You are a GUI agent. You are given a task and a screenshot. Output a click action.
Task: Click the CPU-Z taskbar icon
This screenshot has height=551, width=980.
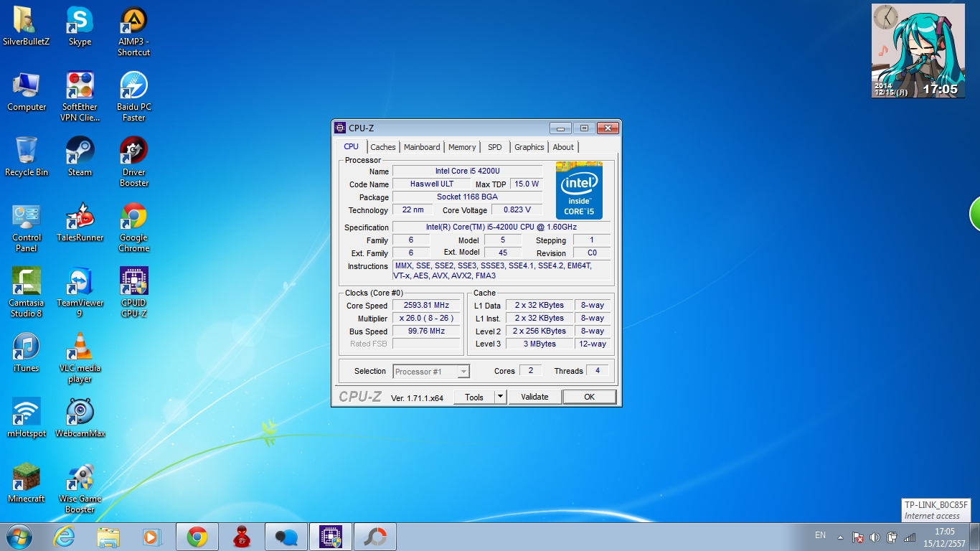click(330, 537)
